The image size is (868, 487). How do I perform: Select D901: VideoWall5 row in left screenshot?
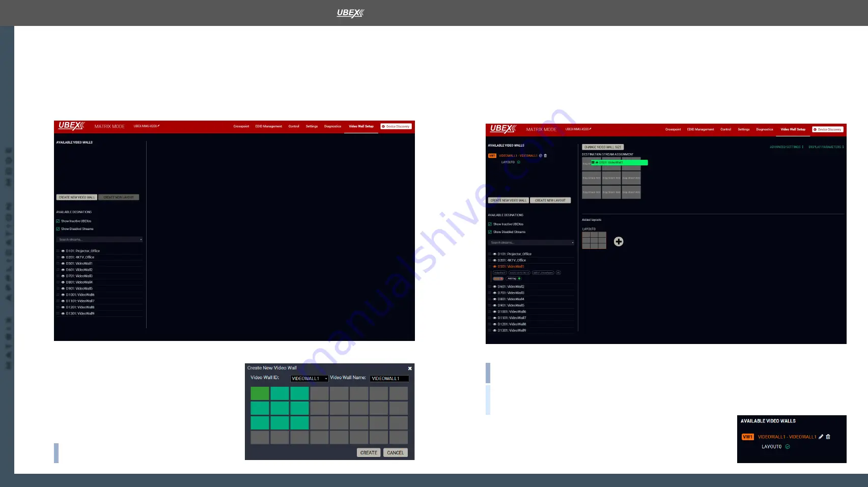coord(100,289)
